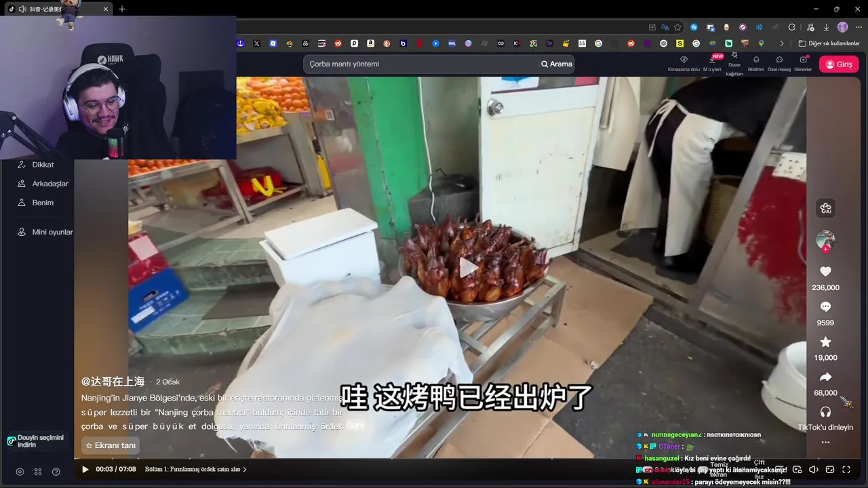
Task: Open the browser extensions puzzle icon
Action: click(791, 27)
